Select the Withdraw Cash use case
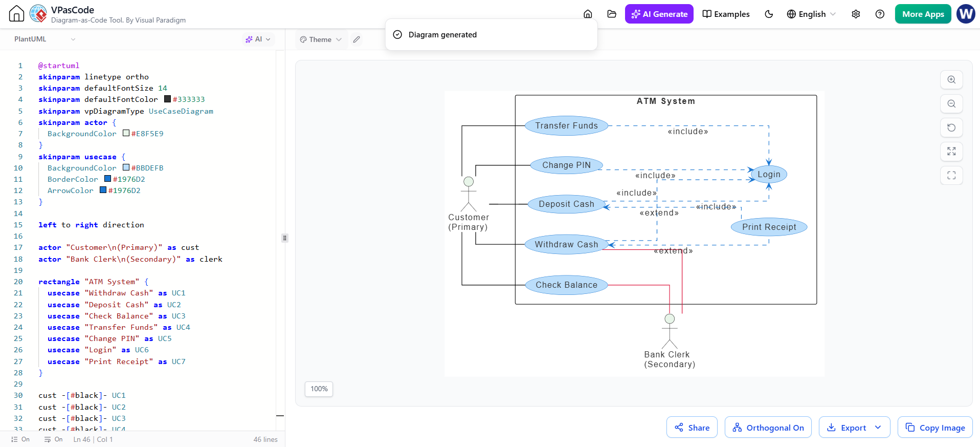 coord(566,244)
